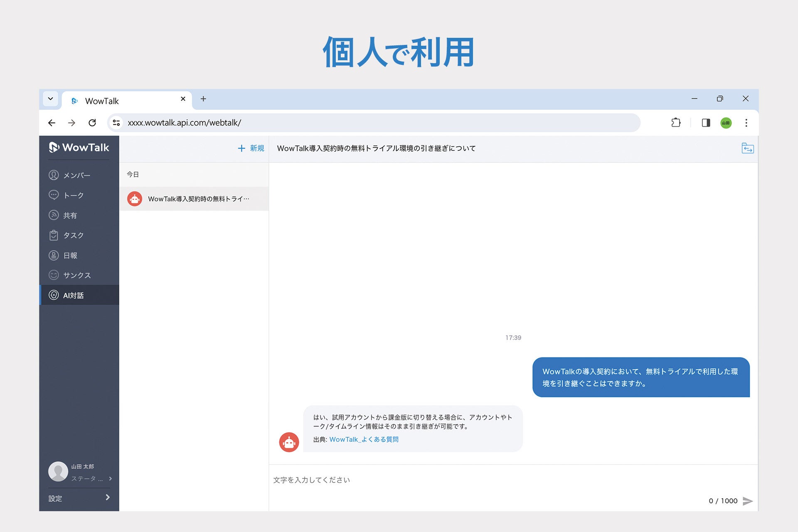Open the トーク chat section
Screen dimensions: 798x532
73,195
